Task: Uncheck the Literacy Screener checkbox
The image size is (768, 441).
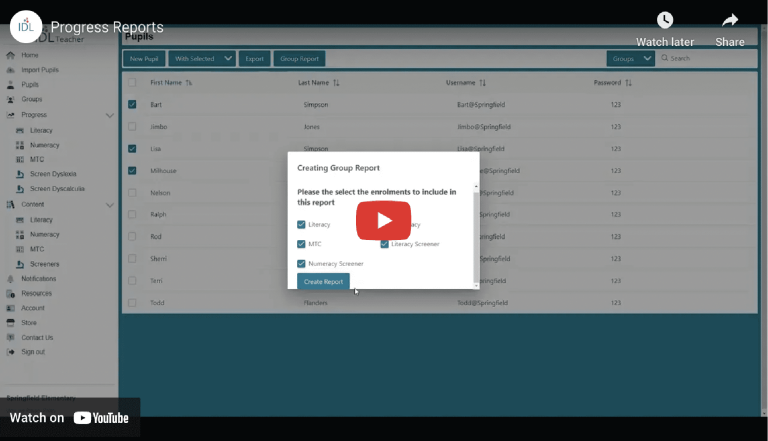Action: pos(384,244)
